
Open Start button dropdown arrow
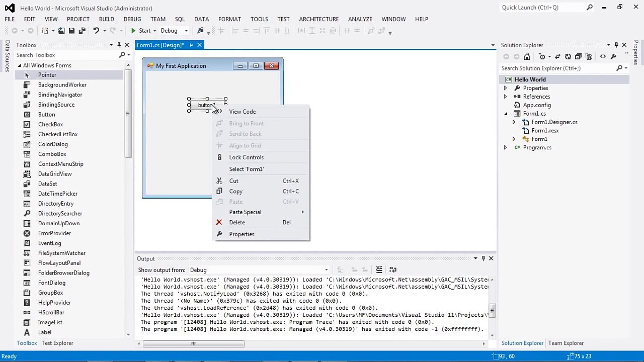tap(154, 31)
